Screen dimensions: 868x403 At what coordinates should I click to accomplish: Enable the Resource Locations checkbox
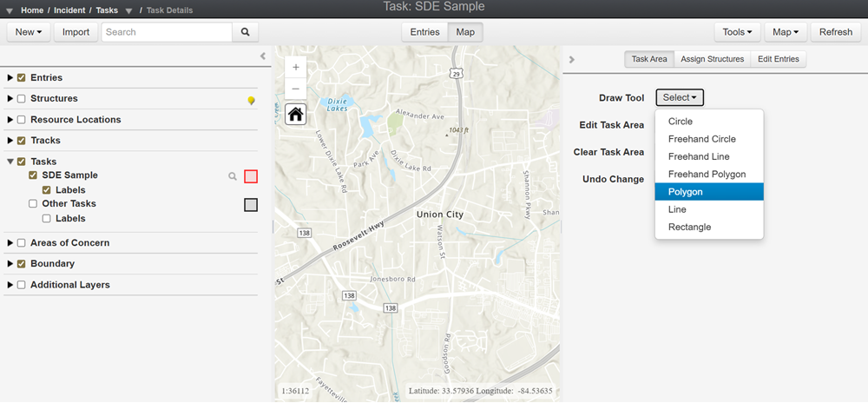22,120
